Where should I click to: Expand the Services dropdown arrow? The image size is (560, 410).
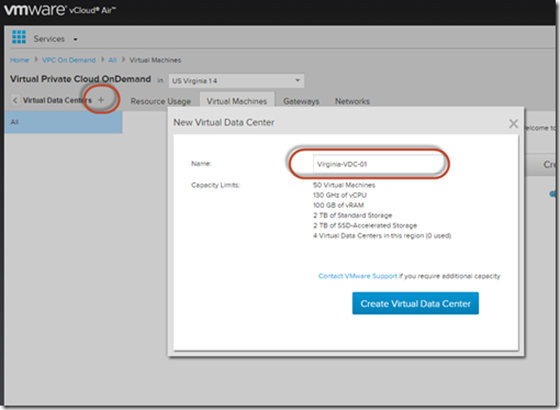(x=75, y=39)
